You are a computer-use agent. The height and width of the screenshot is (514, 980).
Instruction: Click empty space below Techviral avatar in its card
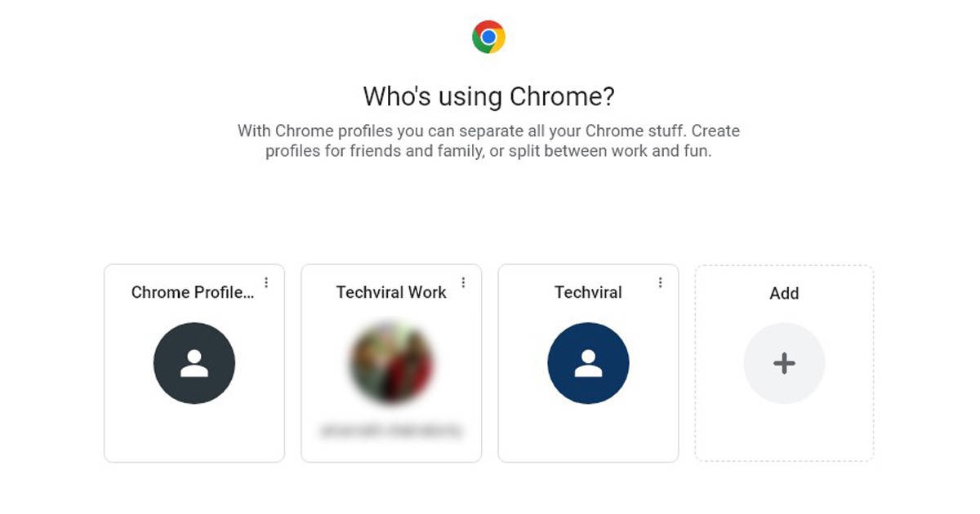(588, 432)
